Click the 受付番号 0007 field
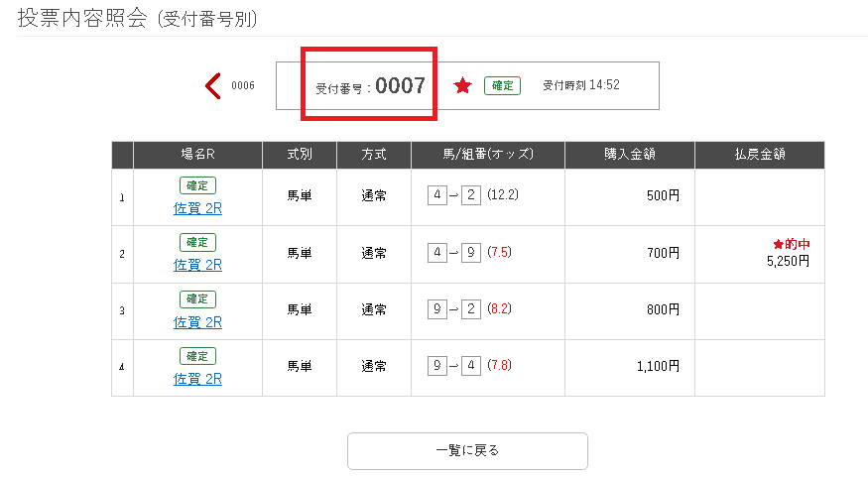 370,85
